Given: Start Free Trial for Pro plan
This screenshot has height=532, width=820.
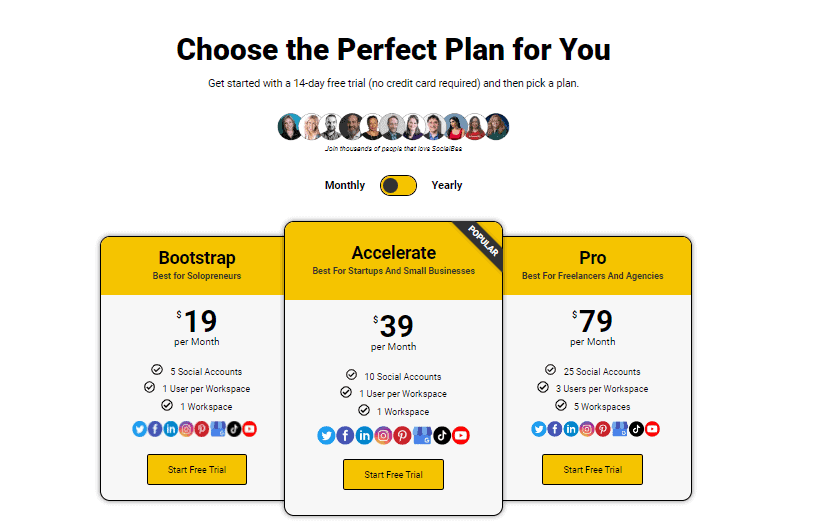Looking at the screenshot, I should [x=592, y=470].
